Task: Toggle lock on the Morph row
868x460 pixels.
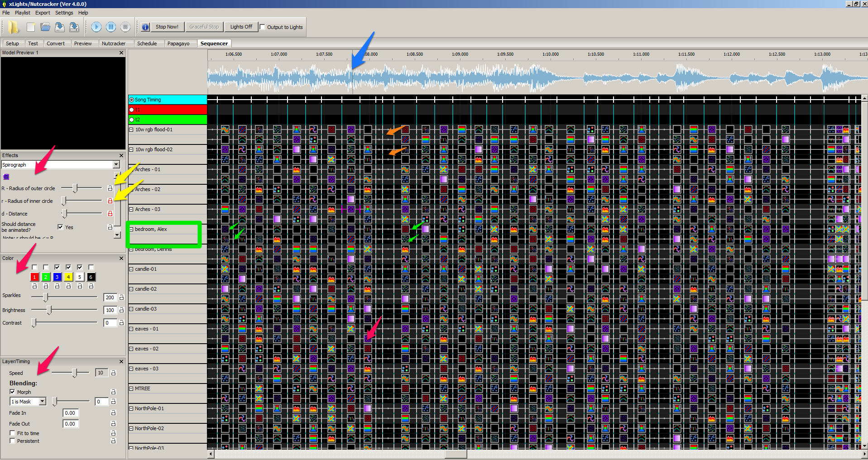Action: tap(113, 392)
